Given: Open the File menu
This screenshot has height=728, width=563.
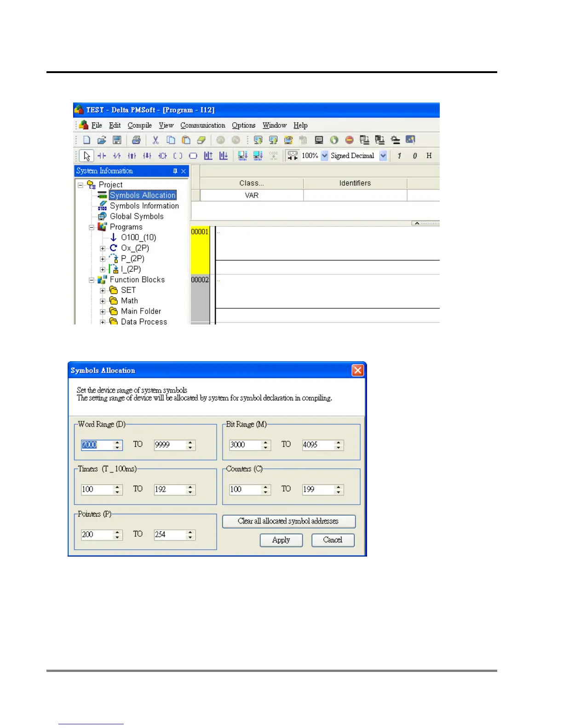Looking at the screenshot, I should point(97,125).
